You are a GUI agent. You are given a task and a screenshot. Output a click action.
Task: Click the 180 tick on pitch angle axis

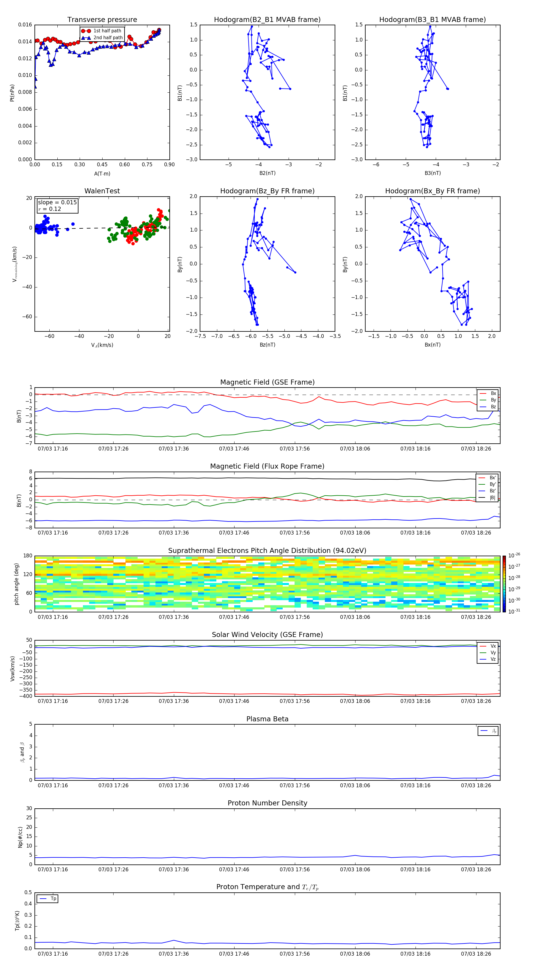coord(28,556)
